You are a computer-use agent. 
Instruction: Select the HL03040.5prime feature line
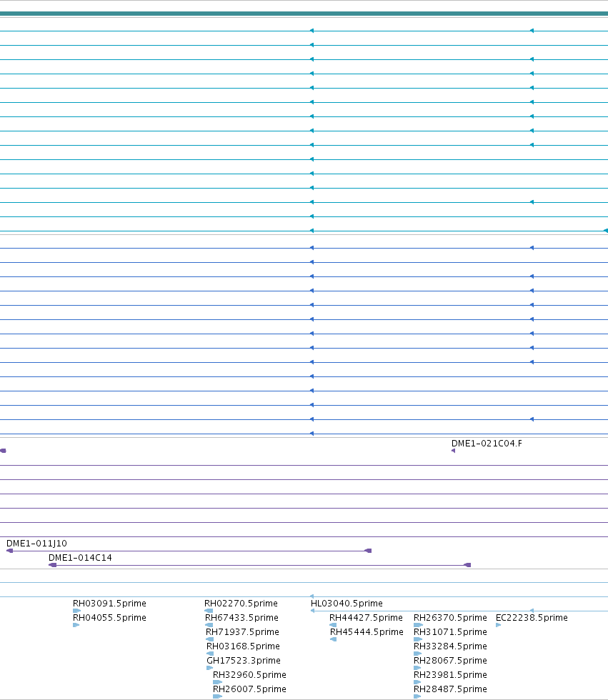point(459,611)
